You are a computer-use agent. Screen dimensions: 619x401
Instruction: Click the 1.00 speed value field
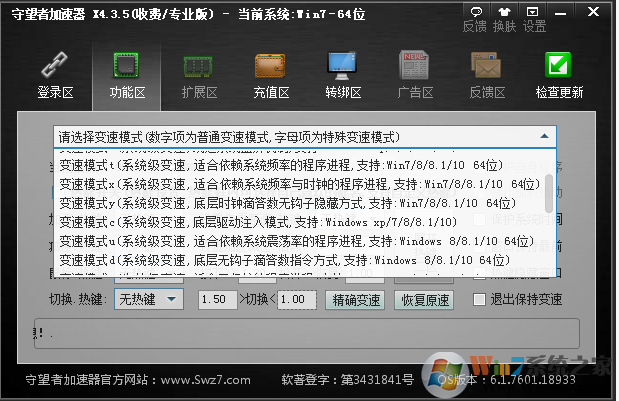(x=297, y=300)
